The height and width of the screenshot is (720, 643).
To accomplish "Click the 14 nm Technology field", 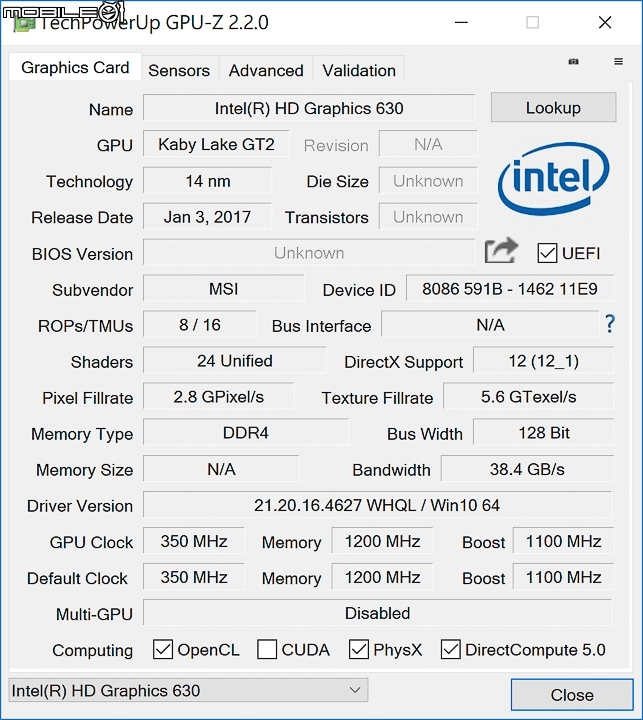I will click(x=208, y=180).
